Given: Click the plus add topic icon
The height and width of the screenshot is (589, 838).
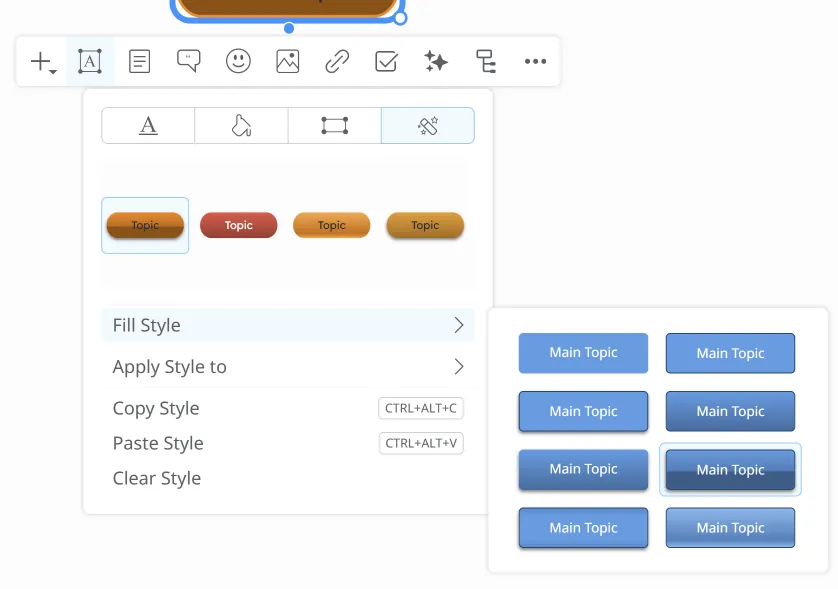Looking at the screenshot, I should (41, 62).
